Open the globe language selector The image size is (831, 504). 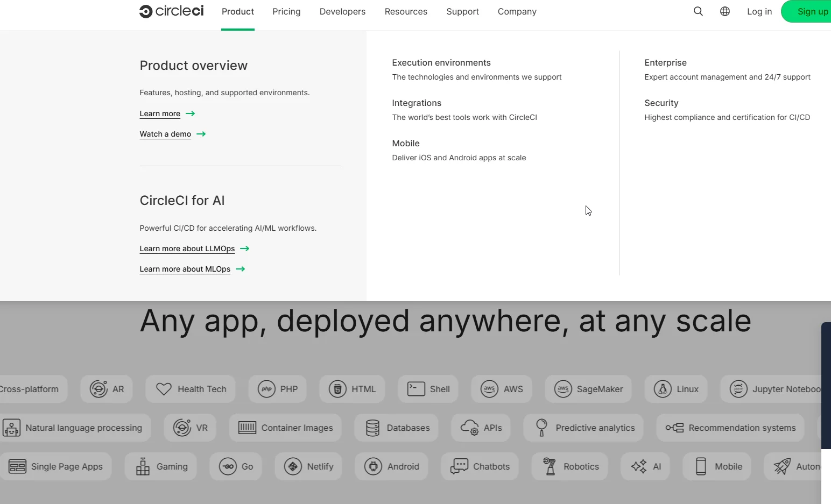coord(725,11)
